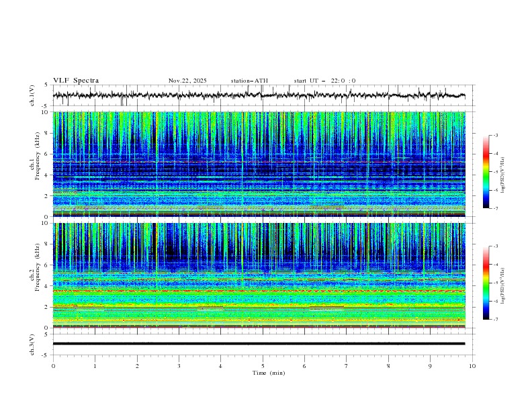The image size is (532, 411).
Task: Click the 'ch.1(V)' axis label
Action: pyautogui.click(x=32, y=95)
